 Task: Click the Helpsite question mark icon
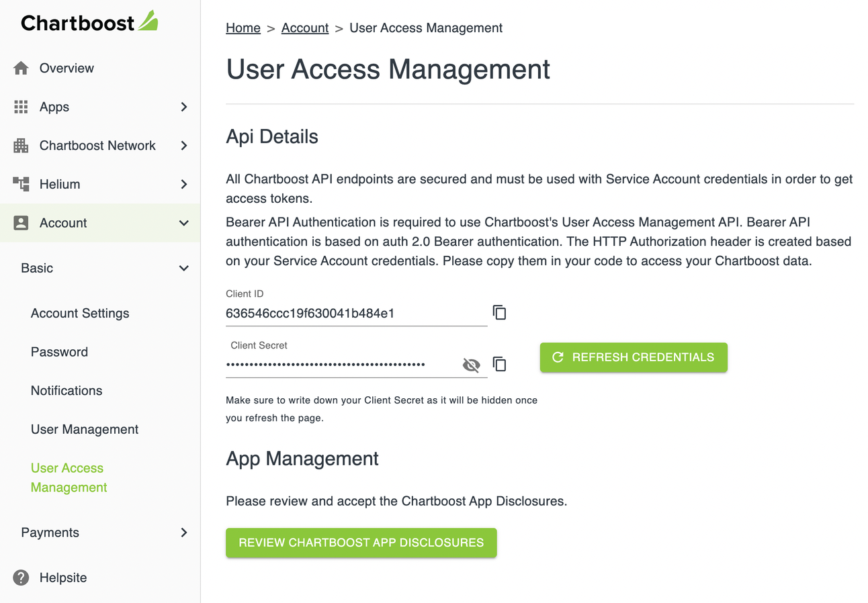[21, 577]
